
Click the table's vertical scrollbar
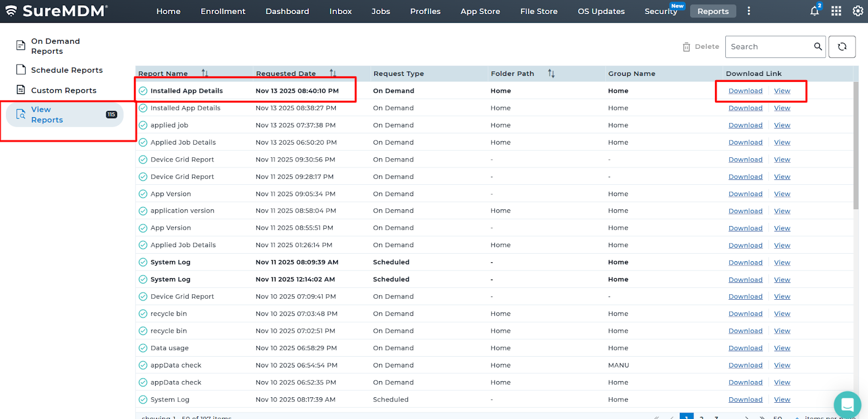856,145
